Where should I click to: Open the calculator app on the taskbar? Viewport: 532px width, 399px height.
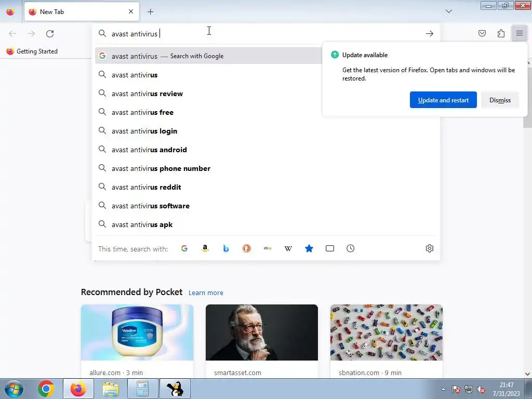[142, 389]
